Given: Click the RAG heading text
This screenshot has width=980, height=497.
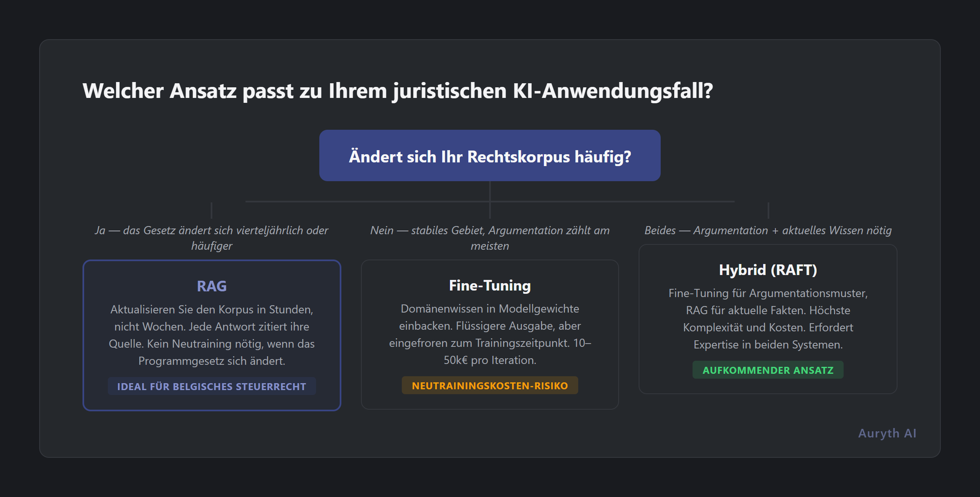Looking at the screenshot, I should [x=212, y=286].
